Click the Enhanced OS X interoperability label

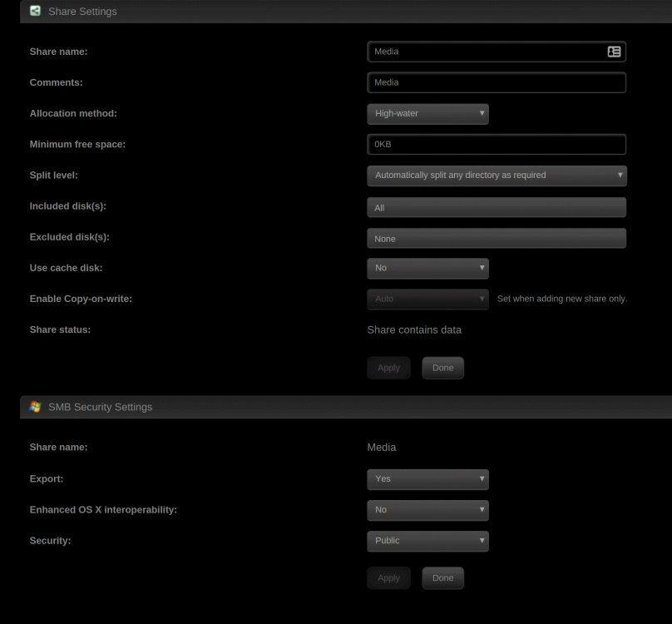(103, 510)
